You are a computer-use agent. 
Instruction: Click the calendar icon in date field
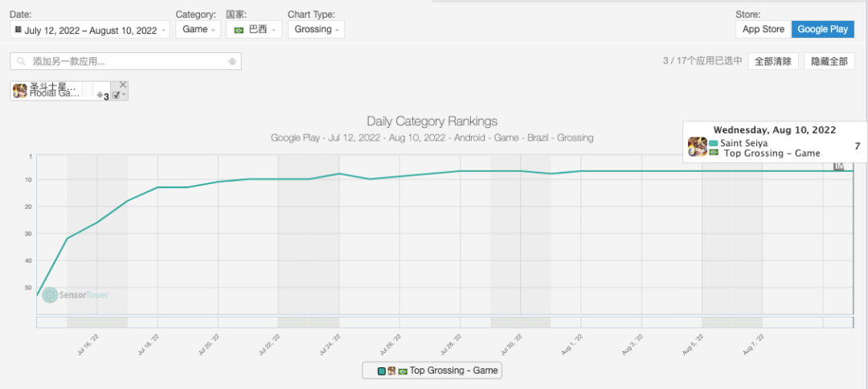(x=18, y=29)
